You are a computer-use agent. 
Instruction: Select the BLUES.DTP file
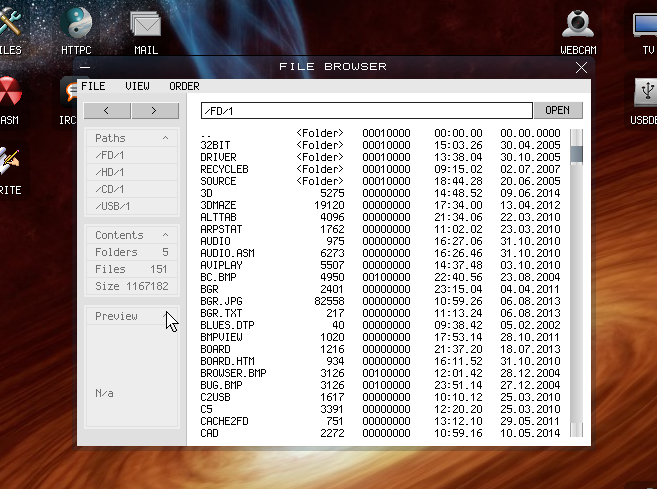[x=380, y=325]
